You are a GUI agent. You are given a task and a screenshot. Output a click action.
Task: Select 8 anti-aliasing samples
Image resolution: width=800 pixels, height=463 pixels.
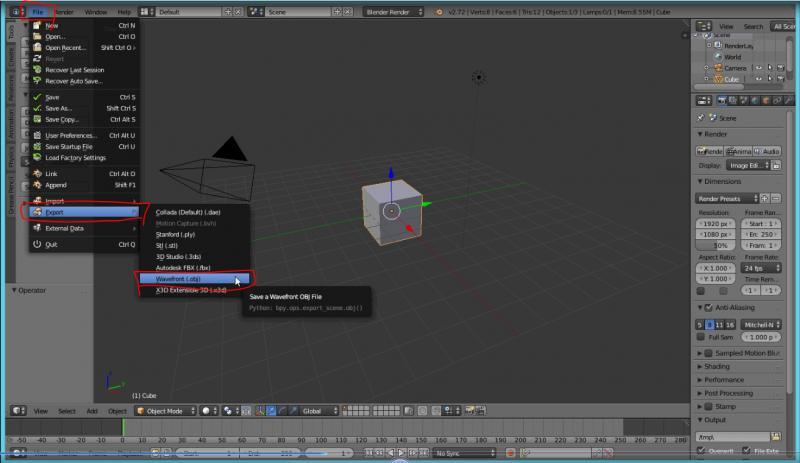coord(709,325)
